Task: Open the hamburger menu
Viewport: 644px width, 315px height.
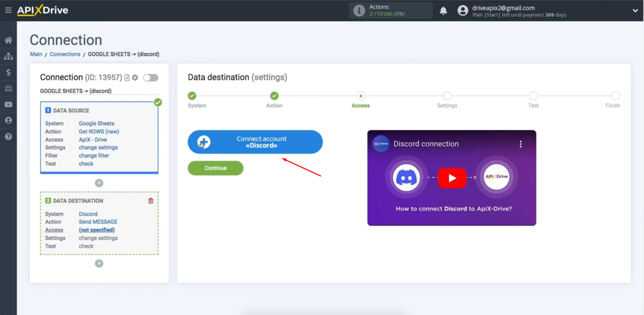Action: [8, 10]
